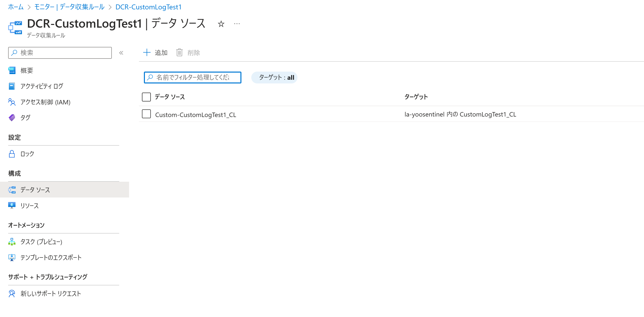
Task: Click the 削除 trash icon
Action: pyautogui.click(x=179, y=53)
